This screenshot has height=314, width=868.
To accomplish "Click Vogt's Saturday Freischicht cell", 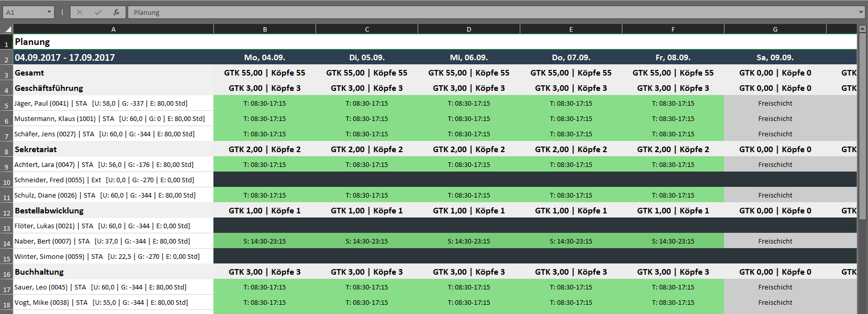I will [x=775, y=302].
